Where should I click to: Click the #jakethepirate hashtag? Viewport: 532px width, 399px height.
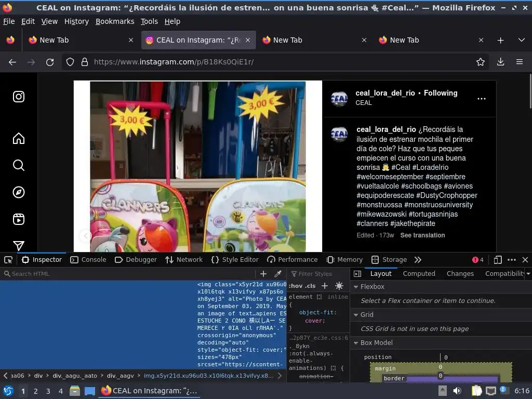(413, 223)
